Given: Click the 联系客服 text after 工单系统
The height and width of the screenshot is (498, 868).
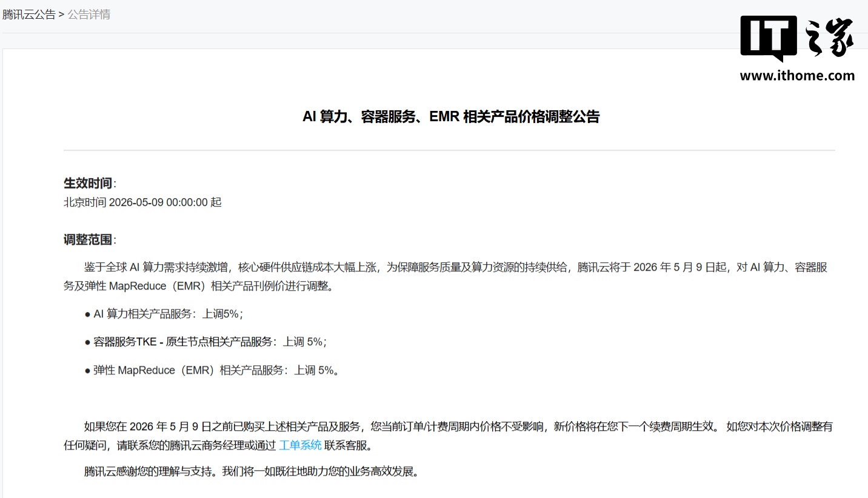Looking at the screenshot, I should (344, 444).
